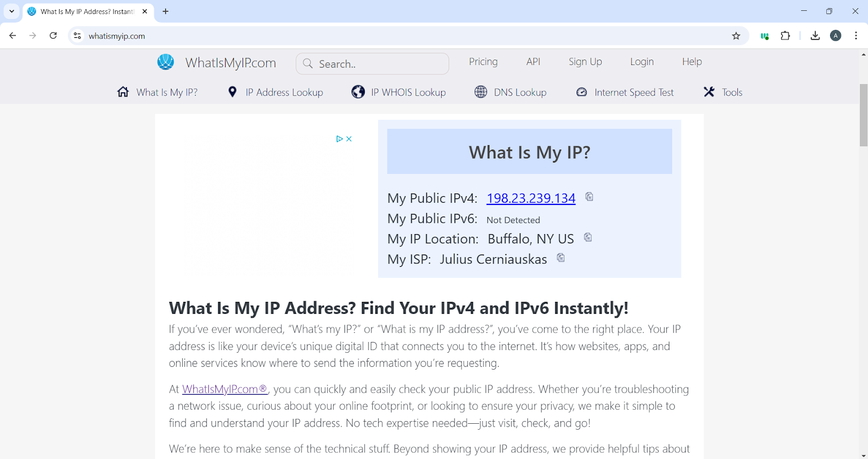Click the WhatIsMyIP.com site title
Viewport: 868px width, 459px height.
pos(231,63)
